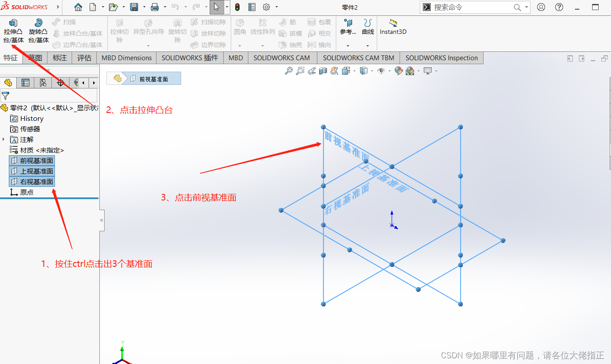Open the Curves dropdown arrow
The image size is (611, 364).
(x=368, y=46)
